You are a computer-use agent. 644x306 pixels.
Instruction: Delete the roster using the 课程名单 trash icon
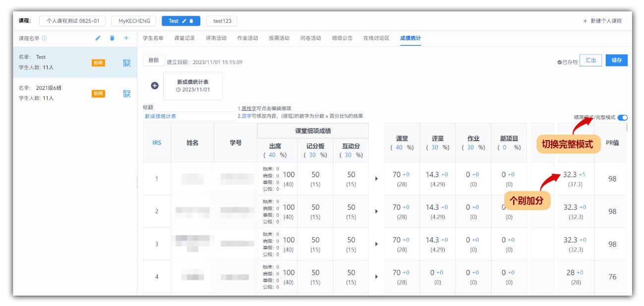point(112,38)
